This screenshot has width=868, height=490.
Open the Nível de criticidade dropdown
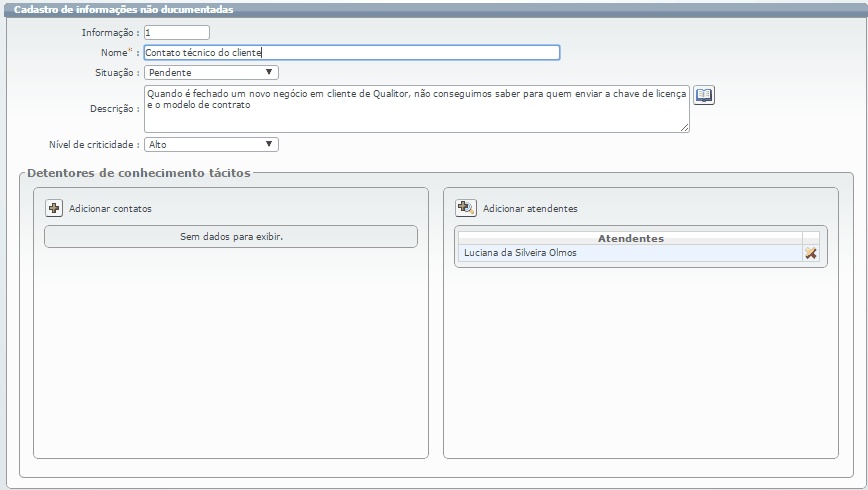(x=211, y=145)
